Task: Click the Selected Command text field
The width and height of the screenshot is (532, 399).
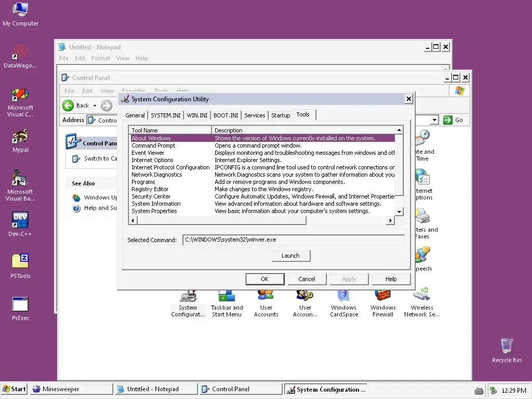Action: click(x=293, y=240)
